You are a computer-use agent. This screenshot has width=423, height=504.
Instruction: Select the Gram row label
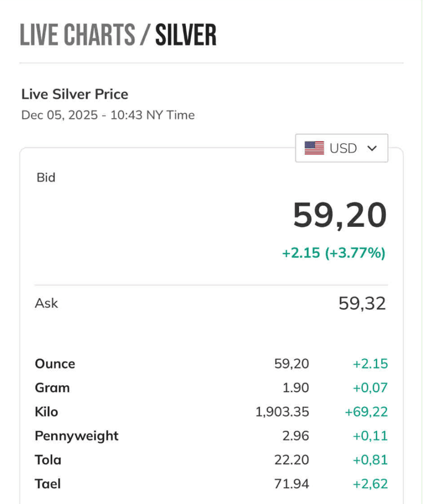point(52,388)
